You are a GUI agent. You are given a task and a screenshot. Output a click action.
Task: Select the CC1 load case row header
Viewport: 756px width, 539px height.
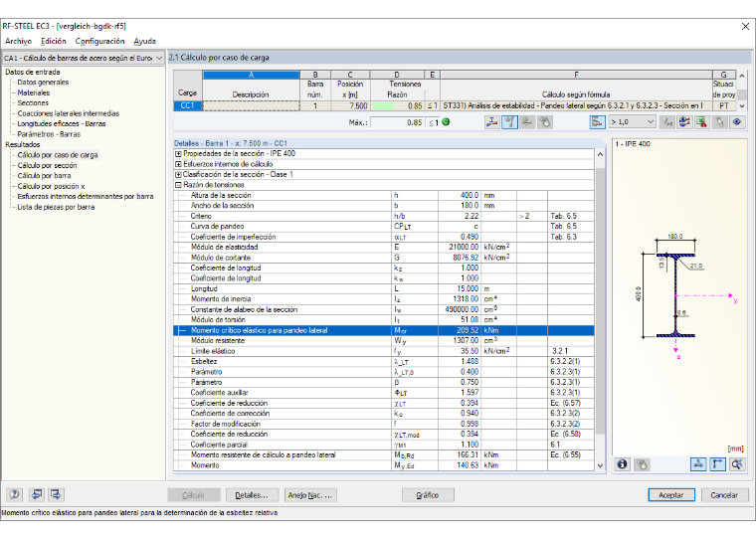point(188,106)
